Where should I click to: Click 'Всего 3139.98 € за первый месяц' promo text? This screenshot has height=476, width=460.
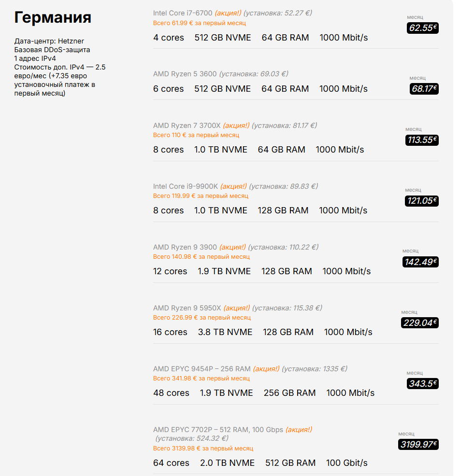pos(203,448)
